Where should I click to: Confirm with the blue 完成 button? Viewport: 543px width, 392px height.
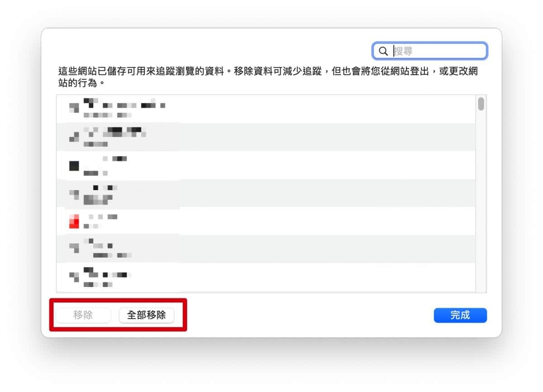point(460,315)
